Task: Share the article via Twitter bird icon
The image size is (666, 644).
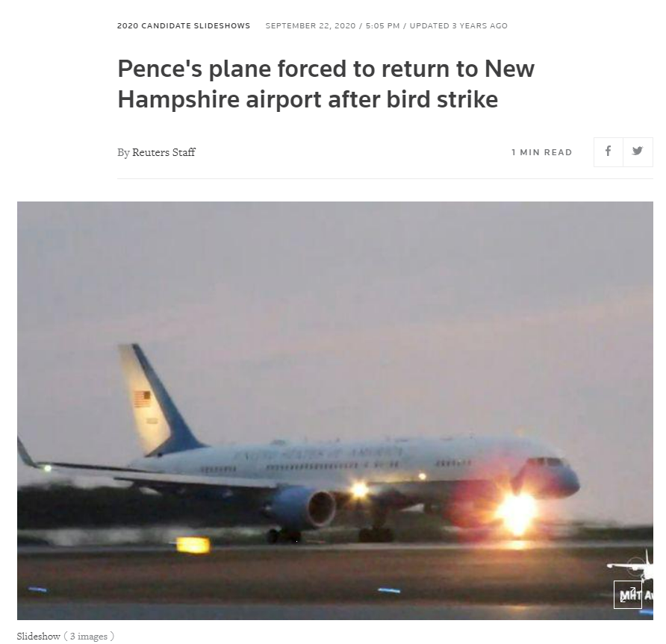Action: (x=638, y=152)
